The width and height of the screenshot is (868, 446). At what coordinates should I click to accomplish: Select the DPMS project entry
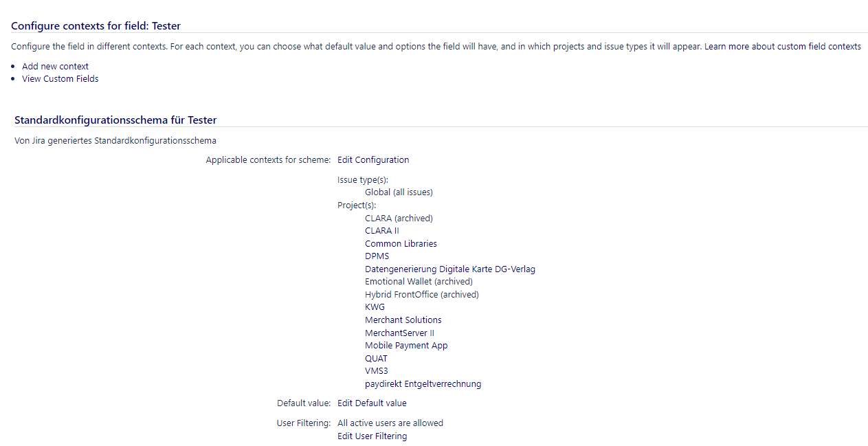point(377,256)
